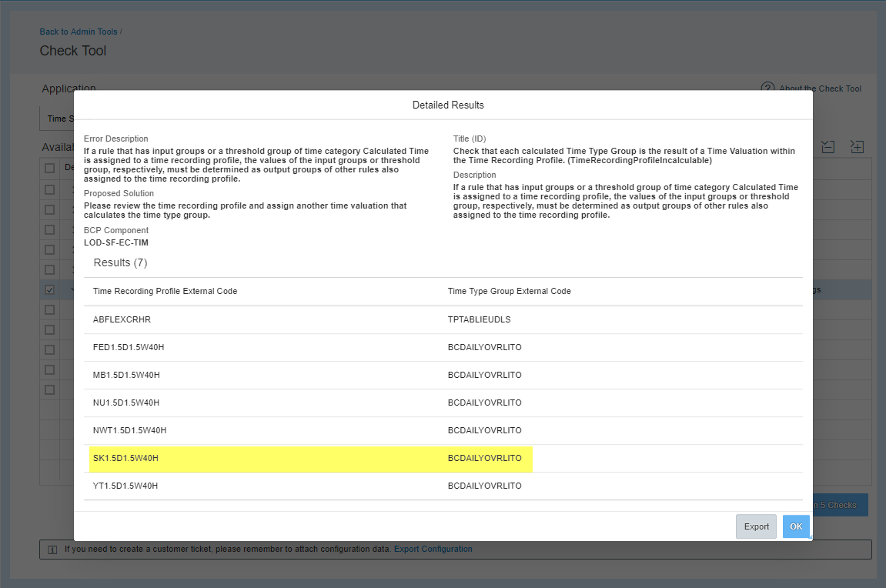
Task: Click the expand all checks icon
Action: [858, 147]
